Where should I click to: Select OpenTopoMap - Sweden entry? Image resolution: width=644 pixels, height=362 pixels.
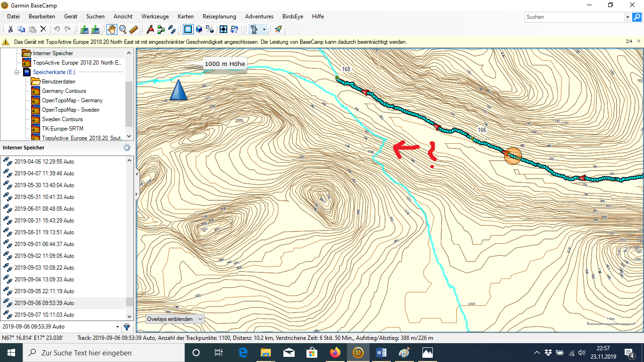(71, 110)
